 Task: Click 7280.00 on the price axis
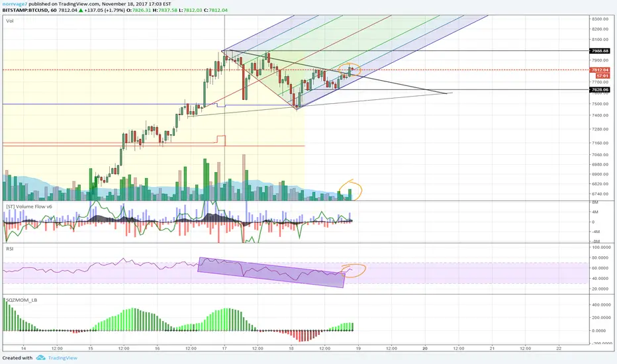(x=600, y=129)
